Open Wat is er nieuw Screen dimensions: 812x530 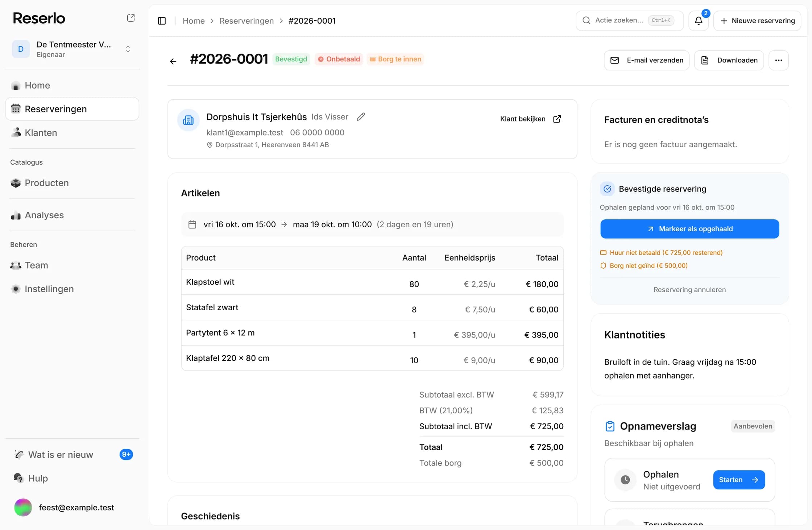(72, 455)
